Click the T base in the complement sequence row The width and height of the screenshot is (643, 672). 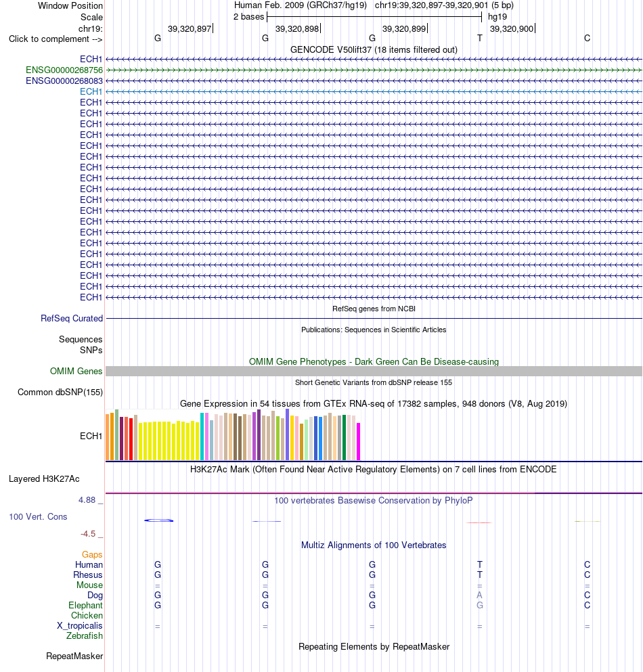480,38
